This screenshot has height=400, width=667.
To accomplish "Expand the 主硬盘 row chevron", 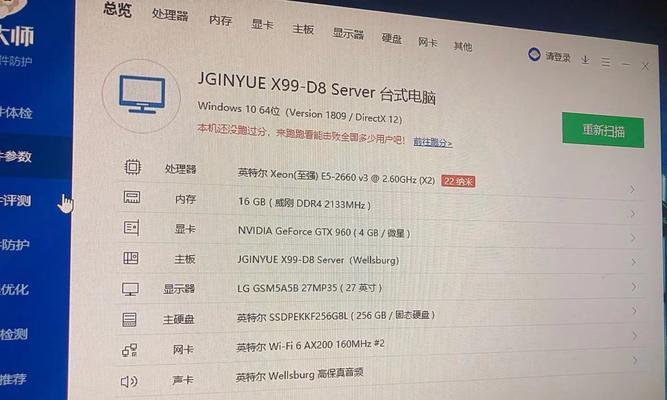I will coord(634,311).
